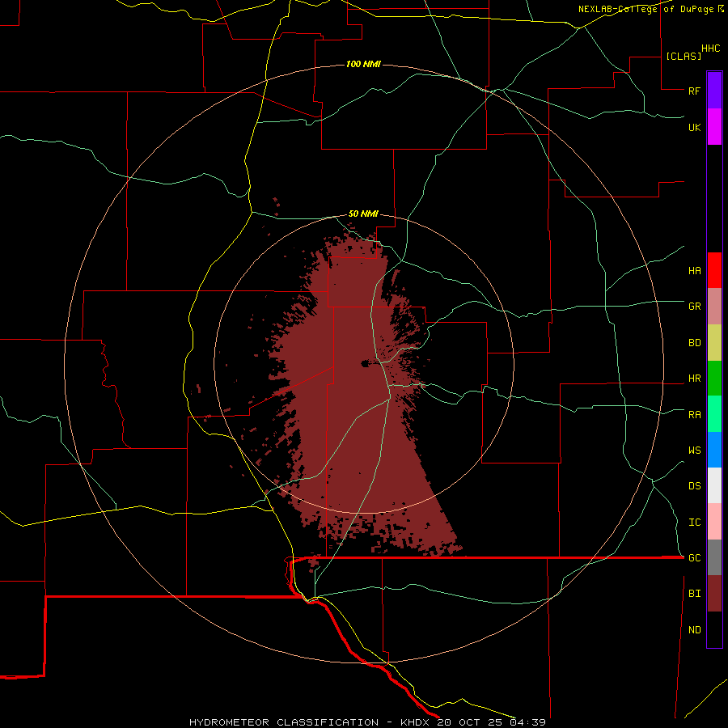
Task: Click the WS blue legend swatch
Action: (x=714, y=450)
